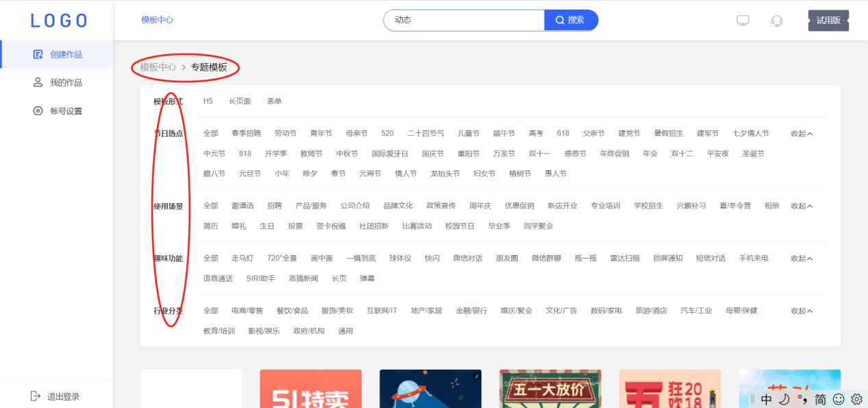
Task: Open the 5.1特卖 template thumbnail
Action: tap(310, 389)
